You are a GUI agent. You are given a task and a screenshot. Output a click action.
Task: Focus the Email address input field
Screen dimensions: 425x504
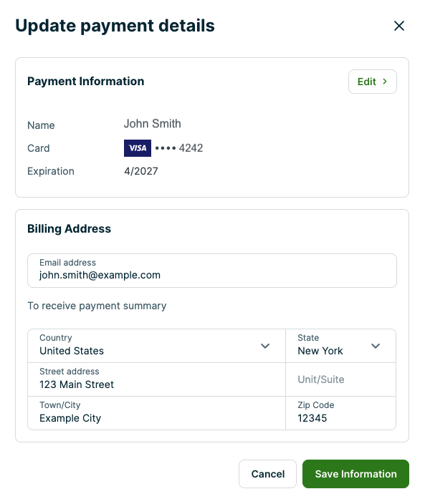(x=212, y=271)
